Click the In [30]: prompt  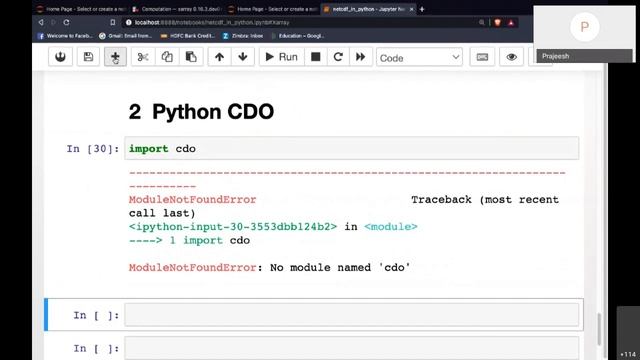pyautogui.click(x=93, y=149)
